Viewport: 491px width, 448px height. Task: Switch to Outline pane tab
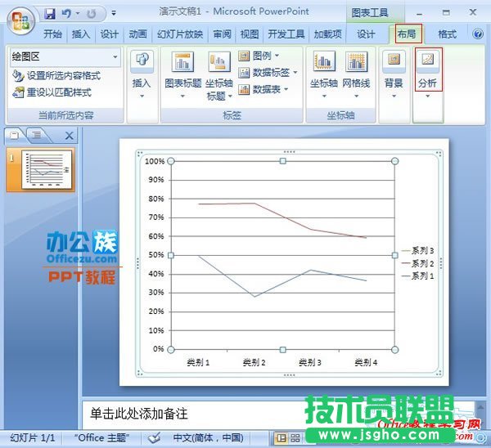coord(37,135)
